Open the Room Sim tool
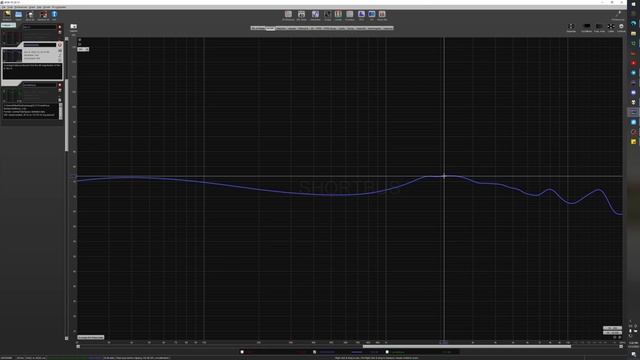640x360 pixels. click(x=382, y=16)
